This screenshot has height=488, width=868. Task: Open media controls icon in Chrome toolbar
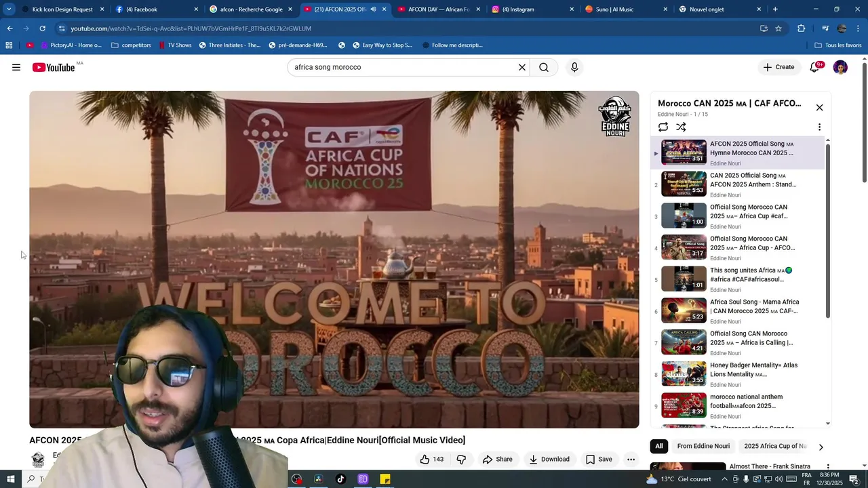825,28
